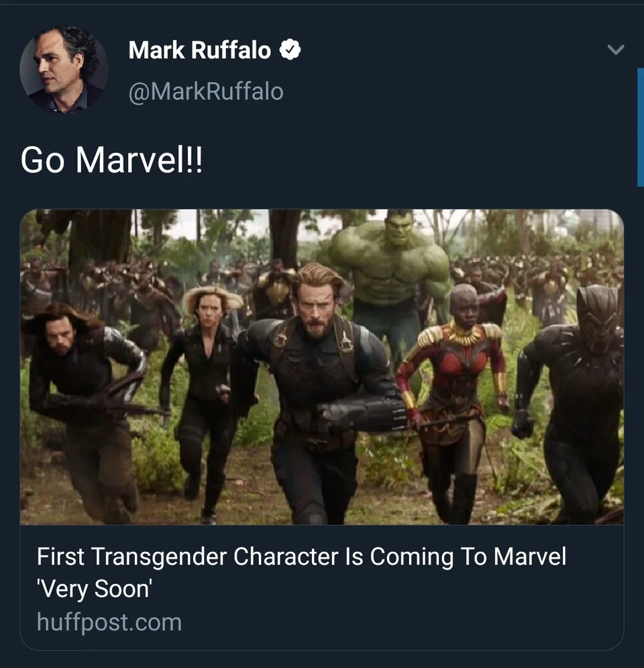This screenshot has height=668, width=644.
Task: Click the 'First Transgender Character' headline link
Action: tap(301, 556)
